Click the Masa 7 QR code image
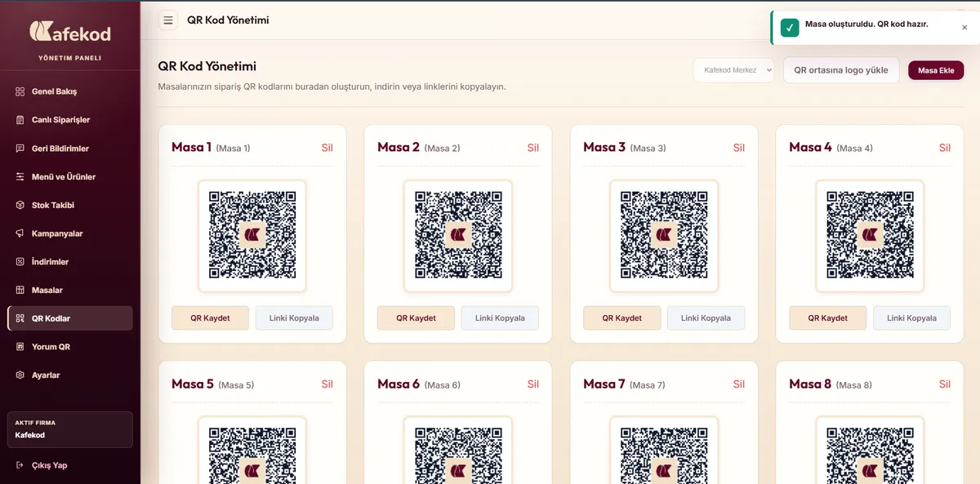 [x=664, y=451]
